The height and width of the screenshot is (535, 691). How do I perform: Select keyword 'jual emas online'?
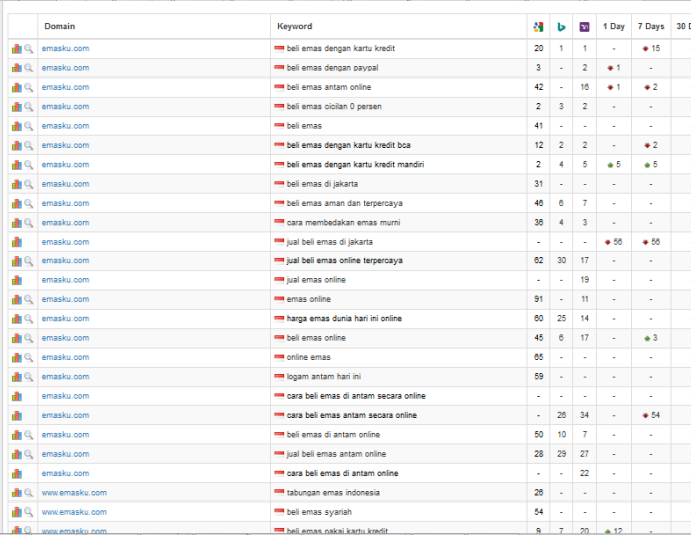pos(316,280)
